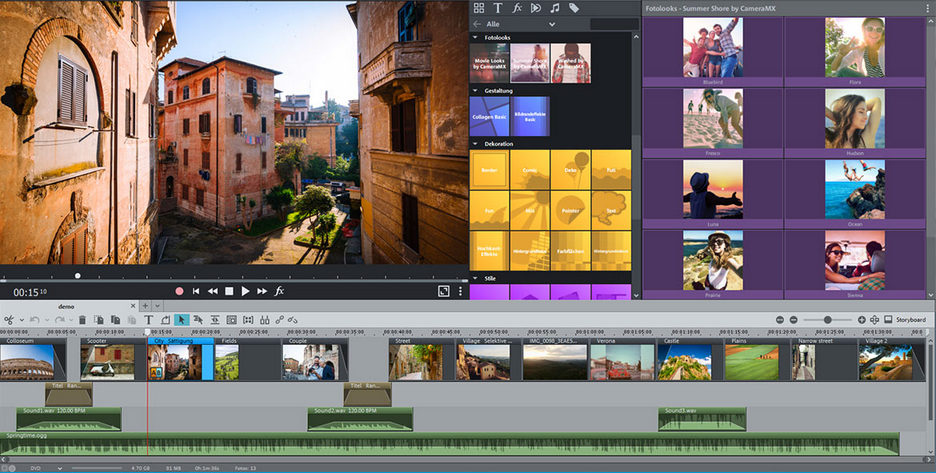The image size is (936, 473).
Task: Collapse the Fotolooks section
Action: tap(475, 37)
